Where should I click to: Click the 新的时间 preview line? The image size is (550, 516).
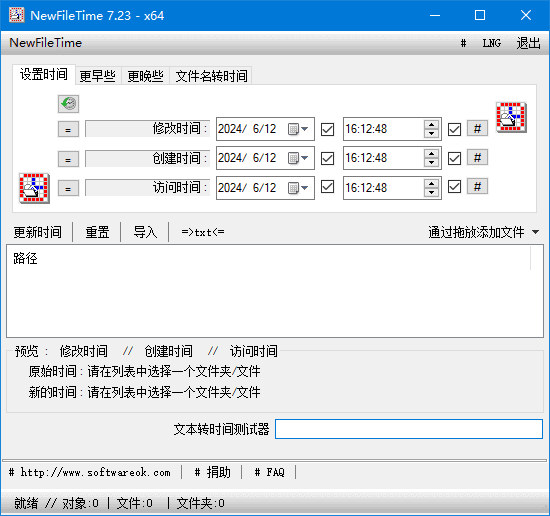[145, 392]
